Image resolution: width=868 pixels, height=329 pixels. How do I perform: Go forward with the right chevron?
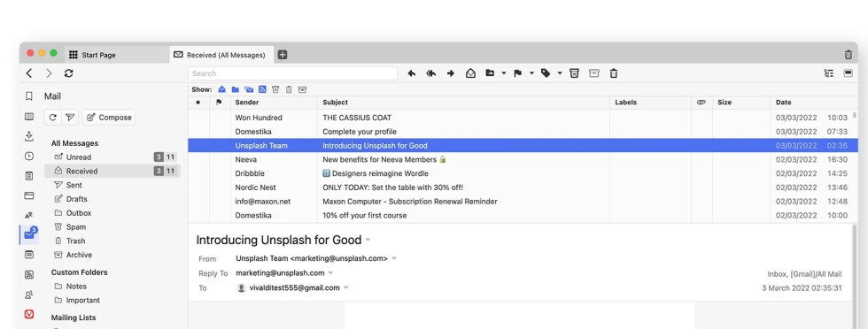[x=50, y=73]
